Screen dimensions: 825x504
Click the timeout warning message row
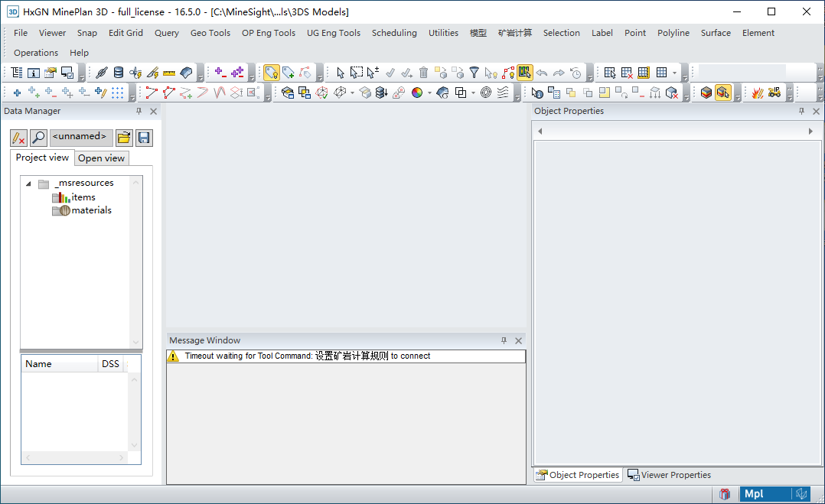pyautogui.click(x=346, y=356)
